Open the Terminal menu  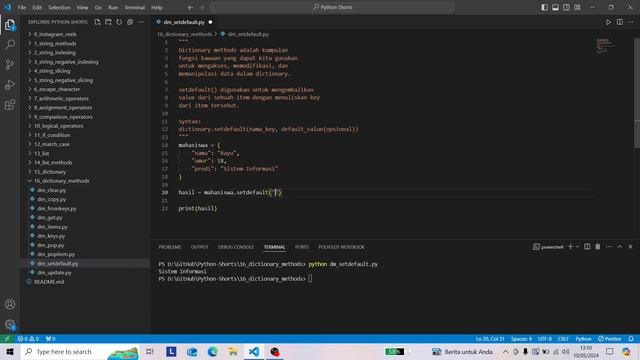(135, 7)
